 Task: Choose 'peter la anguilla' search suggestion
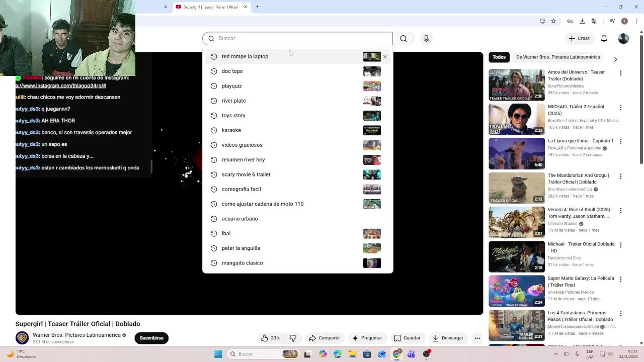pos(298,248)
